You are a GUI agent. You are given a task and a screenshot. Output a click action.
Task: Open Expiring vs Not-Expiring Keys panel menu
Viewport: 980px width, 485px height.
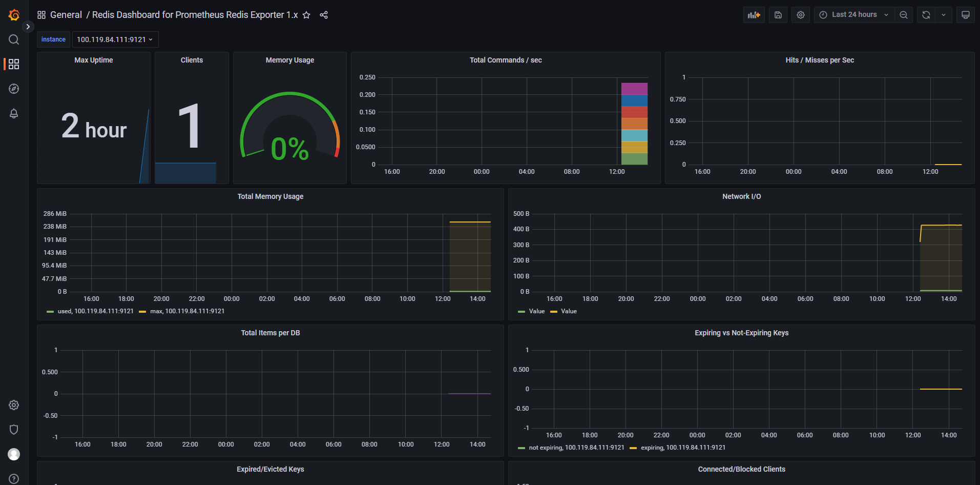[x=741, y=333]
